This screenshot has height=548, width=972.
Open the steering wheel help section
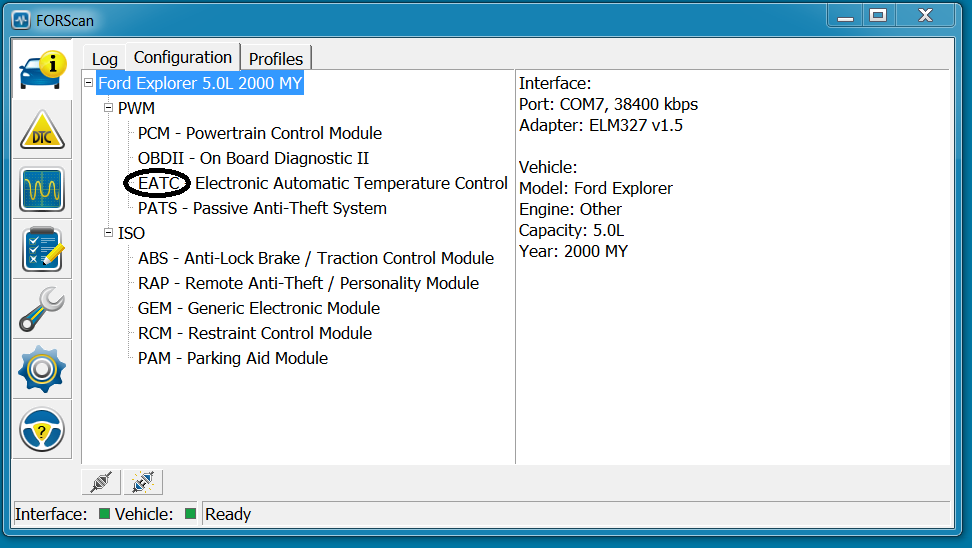[x=42, y=430]
